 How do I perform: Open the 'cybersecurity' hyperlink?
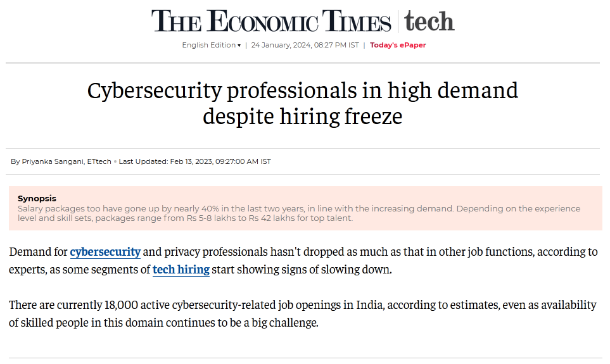pos(105,252)
